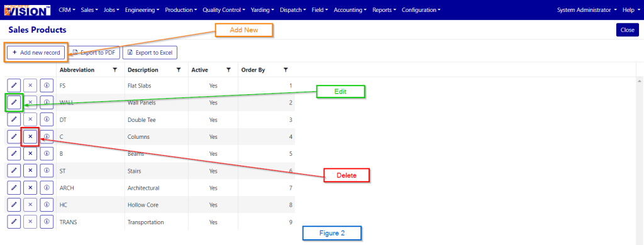Open the Quality Control menu

[x=224, y=10]
